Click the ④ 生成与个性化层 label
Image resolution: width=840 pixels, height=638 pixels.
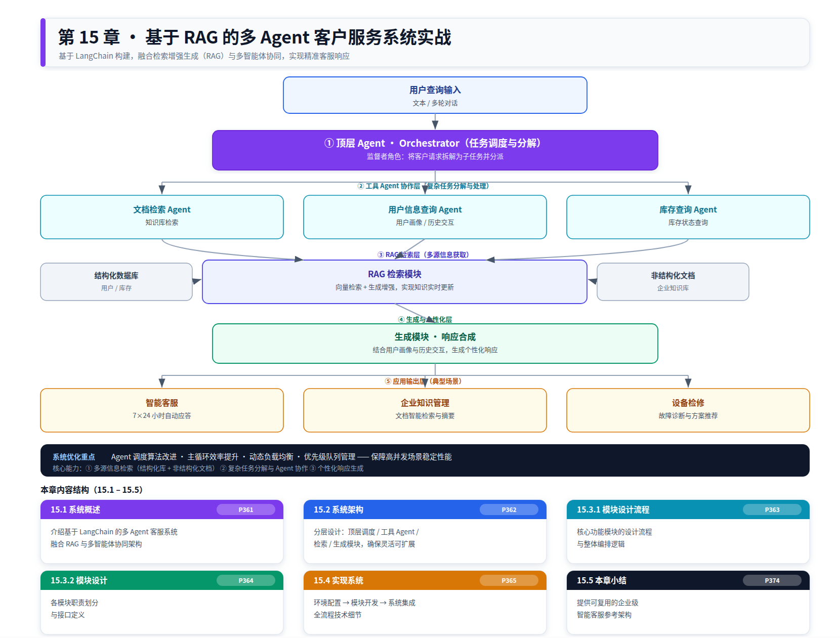425,320
